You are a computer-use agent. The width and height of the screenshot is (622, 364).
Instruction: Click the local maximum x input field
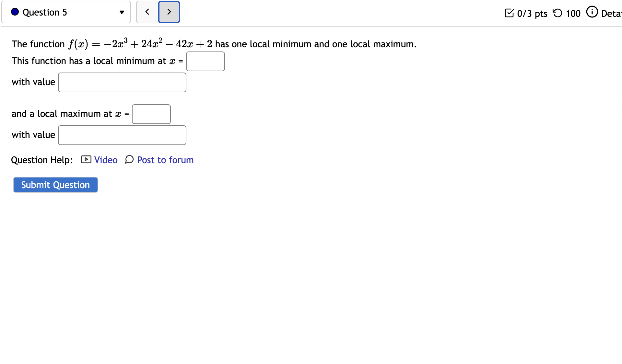click(151, 114)
